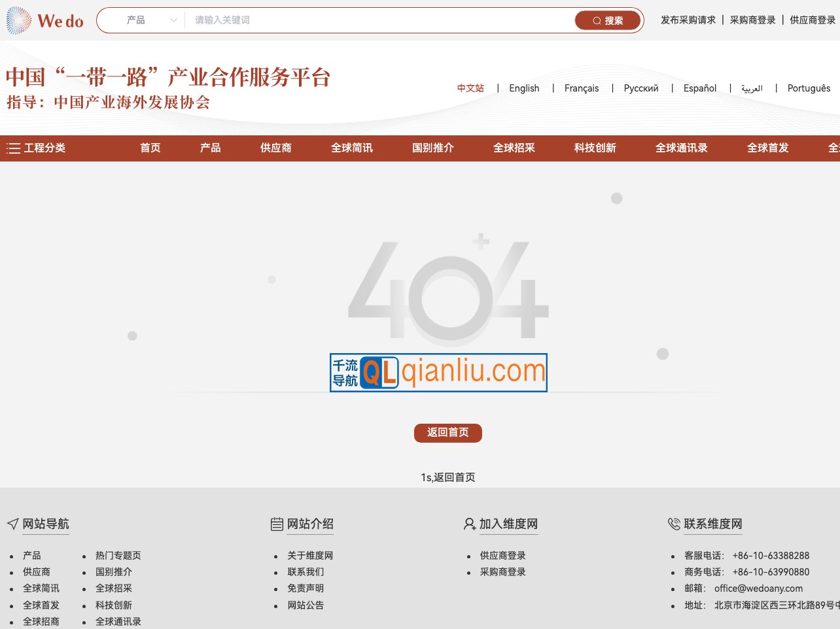This screenshot has height=629, width=840.
Task: Click the We do site logo
Action: pyautogui.click(x=44, y=20)
